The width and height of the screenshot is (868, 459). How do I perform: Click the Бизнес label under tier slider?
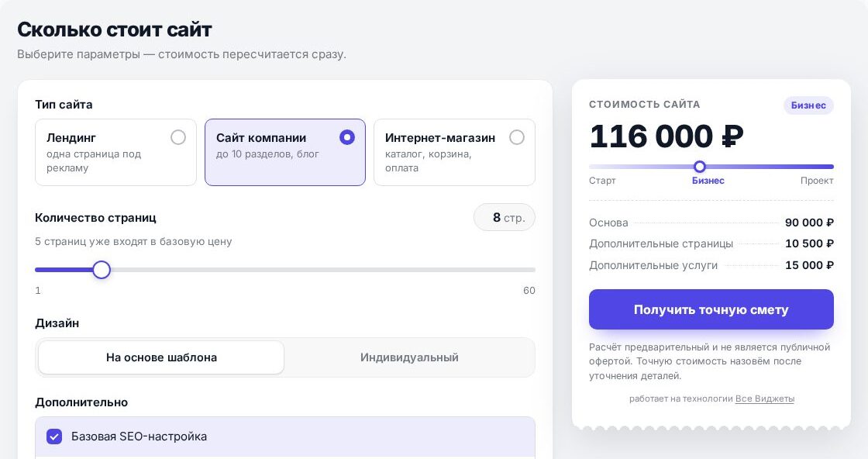tap(708, 181)
